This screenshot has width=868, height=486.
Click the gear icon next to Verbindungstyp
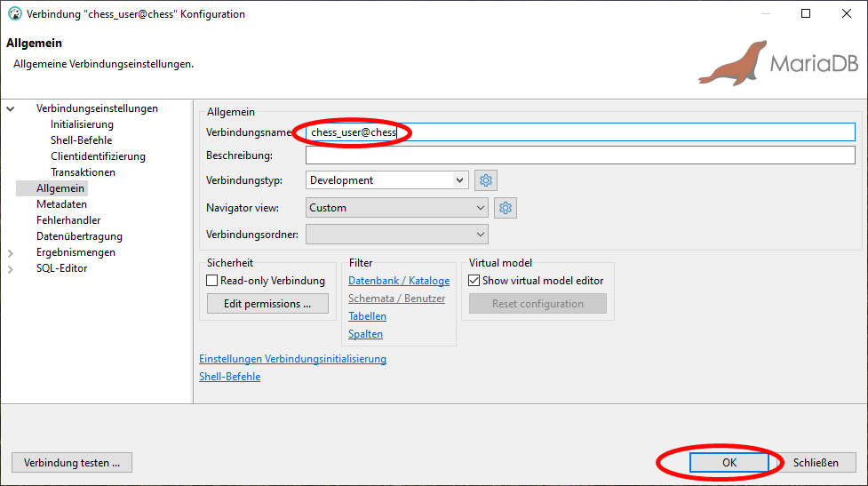(x=486, y=180)
